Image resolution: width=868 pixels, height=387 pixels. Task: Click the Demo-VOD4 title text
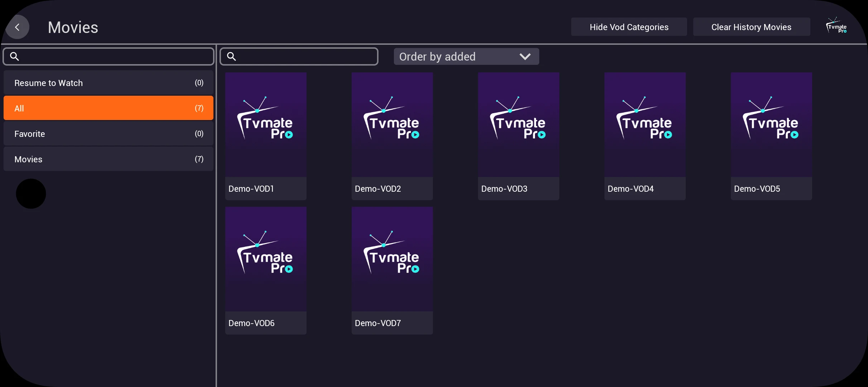(x=631, y=189)
